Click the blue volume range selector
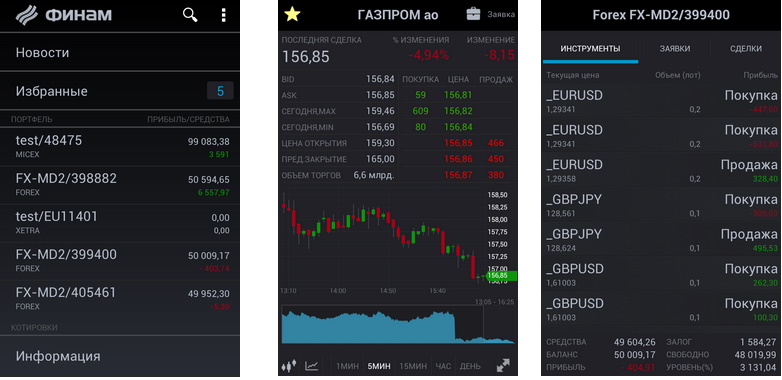The height and width of the screenshot is (380, 782). click(383, 324)
